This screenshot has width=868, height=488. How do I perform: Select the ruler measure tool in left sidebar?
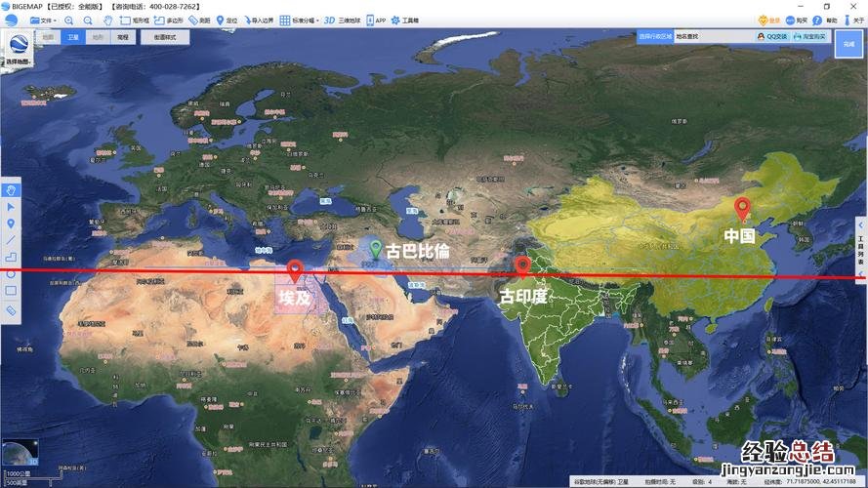coord(11,311)
